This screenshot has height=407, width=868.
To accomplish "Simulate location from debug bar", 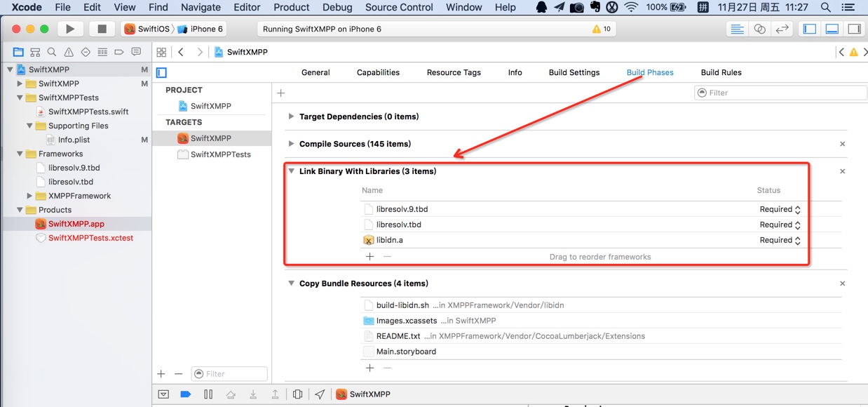I will click(x=320, y=394).
